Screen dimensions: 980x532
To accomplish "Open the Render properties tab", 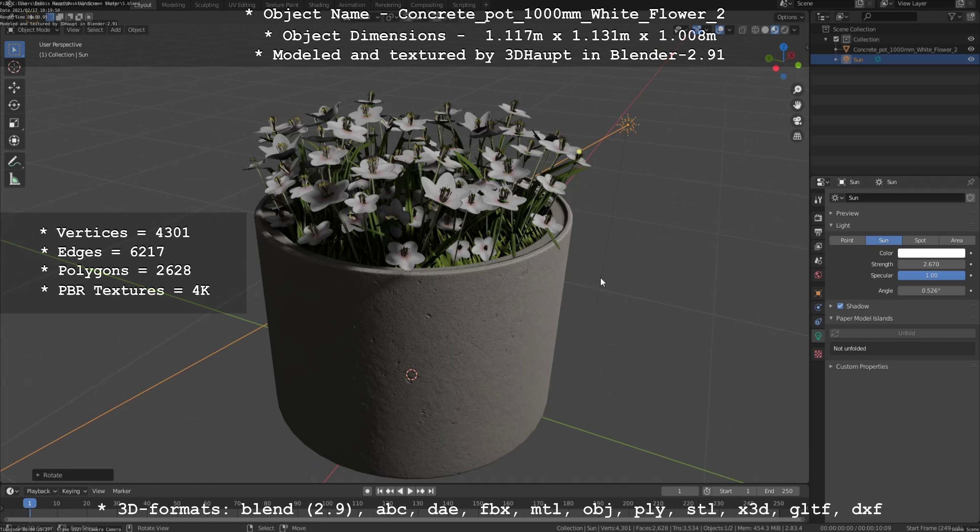I will 818,218.
